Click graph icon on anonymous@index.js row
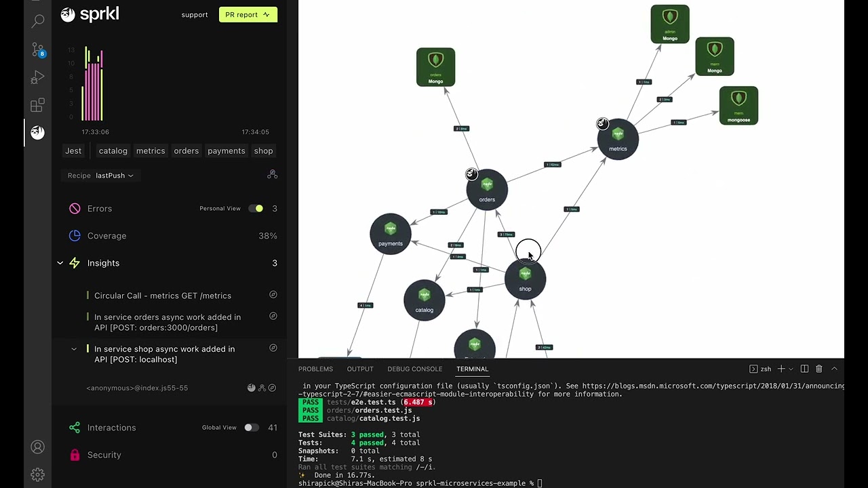The height and width of the screenshot is (488, 868). (x=262, y=388)
